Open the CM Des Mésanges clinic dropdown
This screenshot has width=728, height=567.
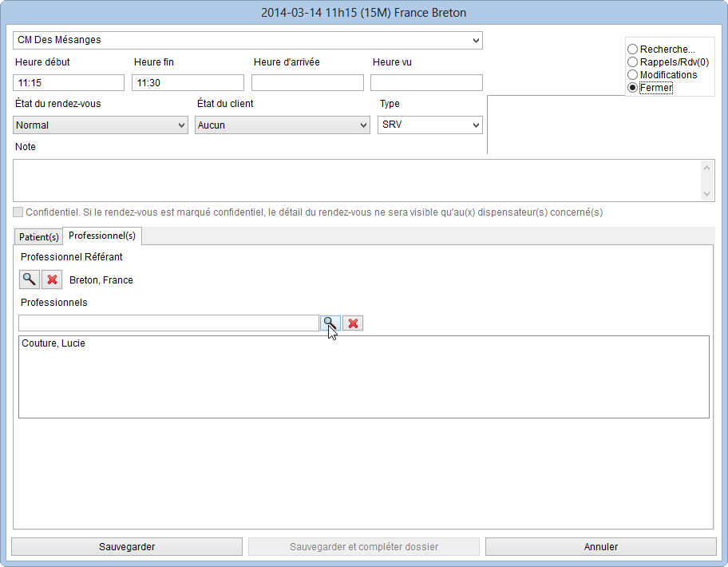(x=247, y=40)
